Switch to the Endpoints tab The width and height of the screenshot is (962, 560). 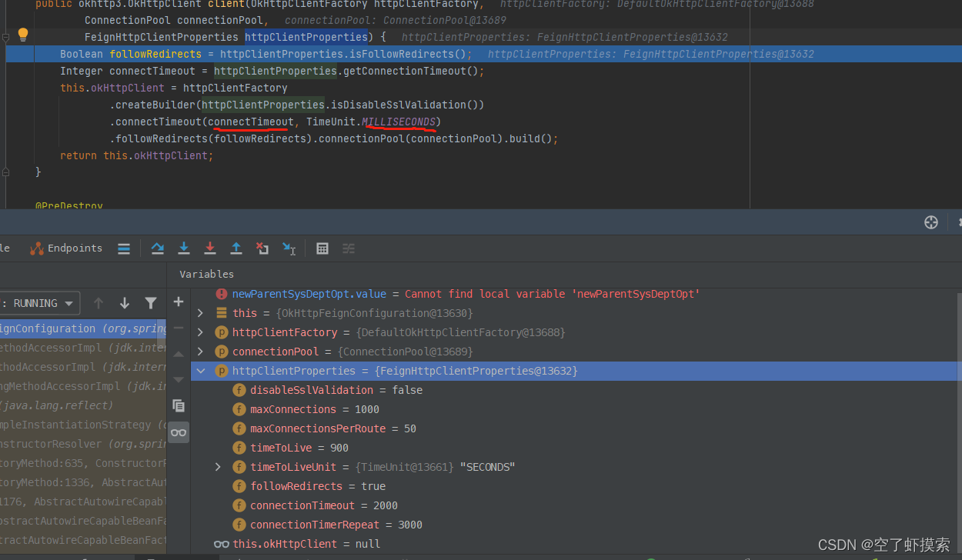click(x=65, y=248)
